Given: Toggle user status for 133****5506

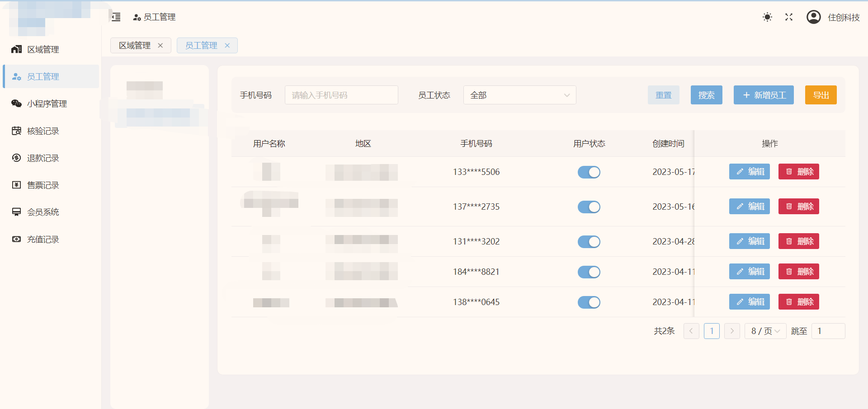Looking at the screenshot, I should click(589, 172).
